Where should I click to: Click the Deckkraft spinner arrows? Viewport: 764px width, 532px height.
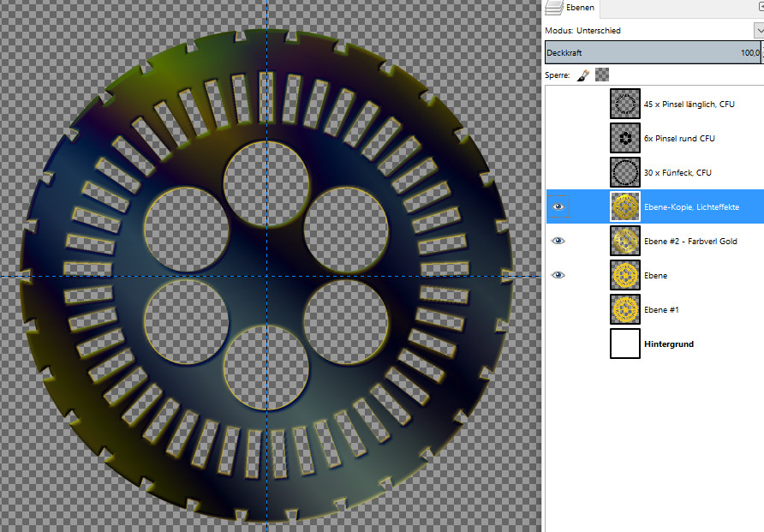point(761,53)
